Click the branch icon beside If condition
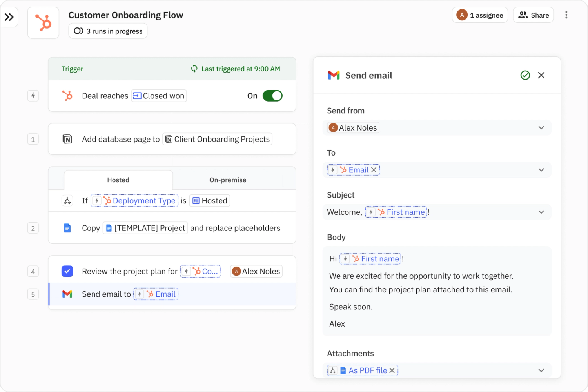Screen dimensions: 588x392 [67, 201]
